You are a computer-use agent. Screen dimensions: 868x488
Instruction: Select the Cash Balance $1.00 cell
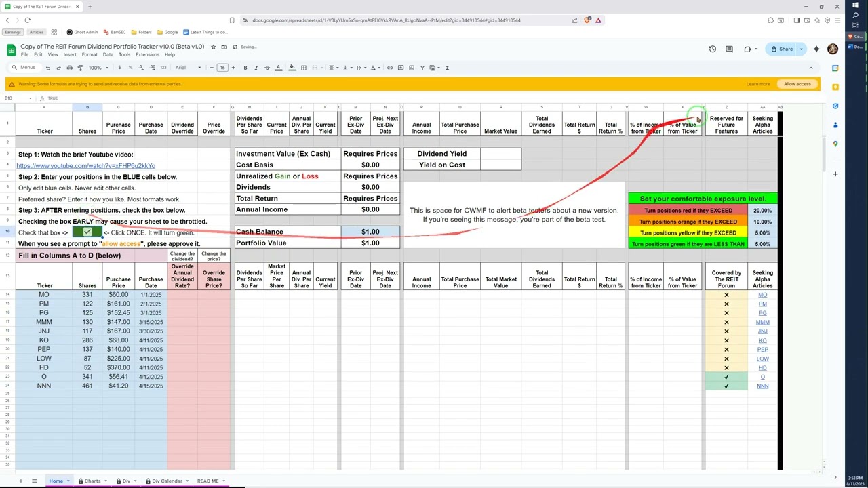(x=370, y=232)
